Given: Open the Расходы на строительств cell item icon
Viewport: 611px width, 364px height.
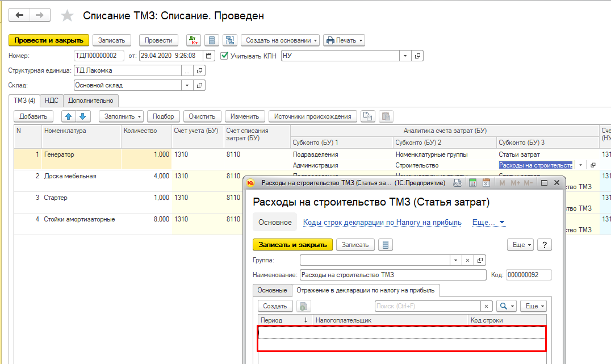Looking at the screenshot, I should coord(593,165).
